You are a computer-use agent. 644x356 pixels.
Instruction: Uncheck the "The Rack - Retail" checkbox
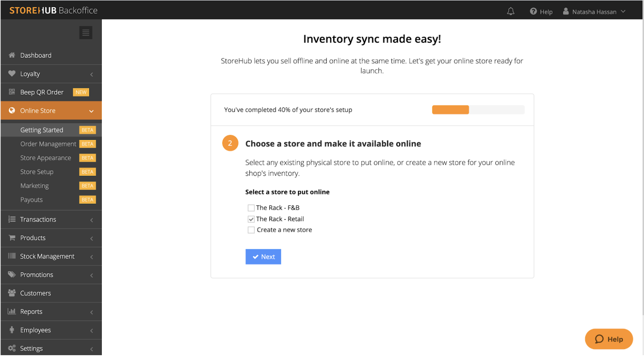(x=251, y=219)
